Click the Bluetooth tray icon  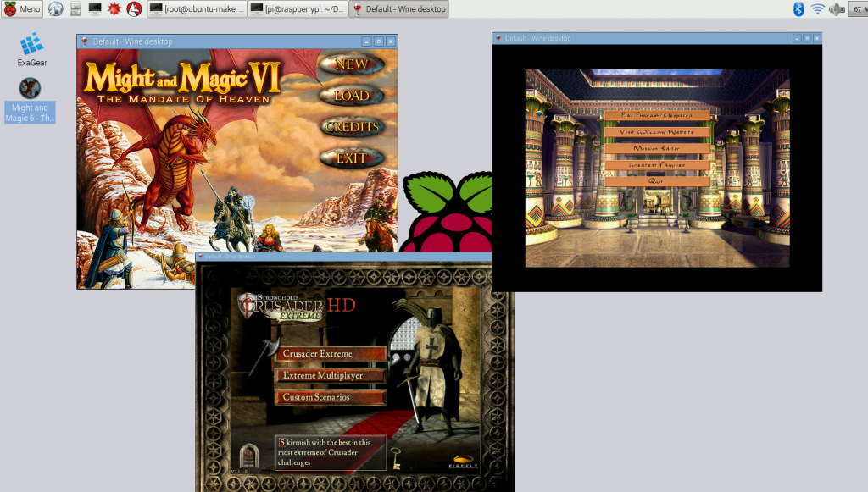pyautogui.click(x=798, y=8)
